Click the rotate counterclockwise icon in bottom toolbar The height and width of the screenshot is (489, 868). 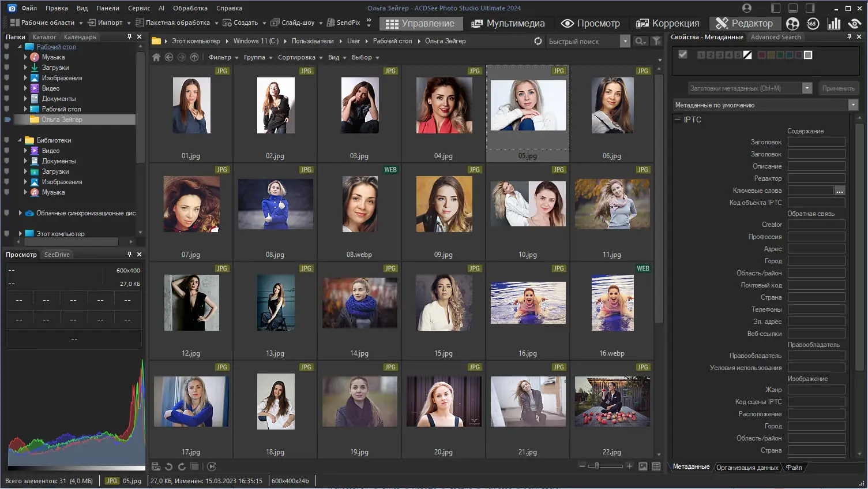(168, 466)
